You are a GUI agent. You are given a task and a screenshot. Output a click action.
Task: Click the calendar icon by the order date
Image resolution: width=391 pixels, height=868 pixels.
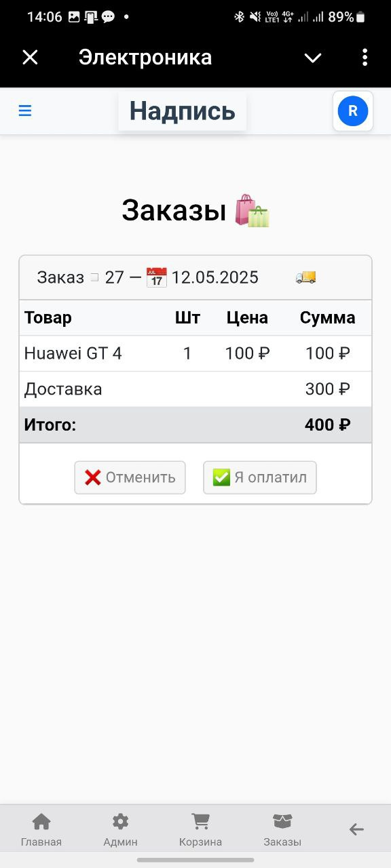157,277
